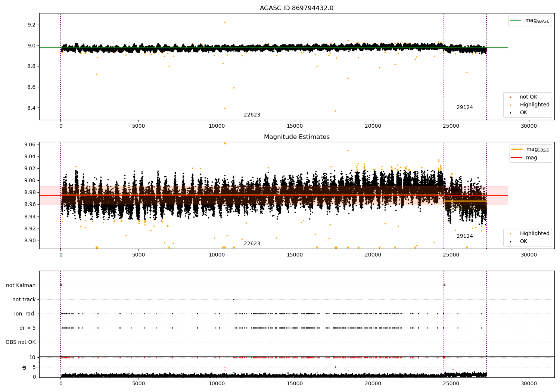This screenshot has height=392, width=560.
Task: Click x-axis tick '5000' under the top panel
Action: coord(139,126)
